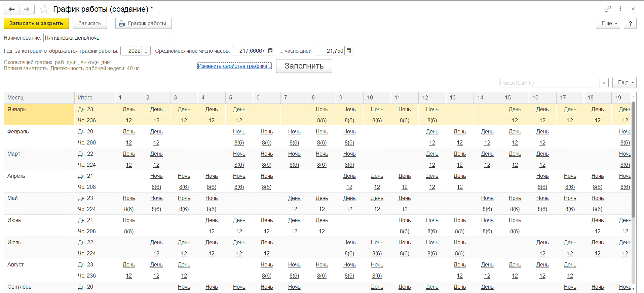This screenshot has width=644, height=293.
Task: Open Изменить свойства графика link
Action: pyautogui.click(x=234, y=66)
